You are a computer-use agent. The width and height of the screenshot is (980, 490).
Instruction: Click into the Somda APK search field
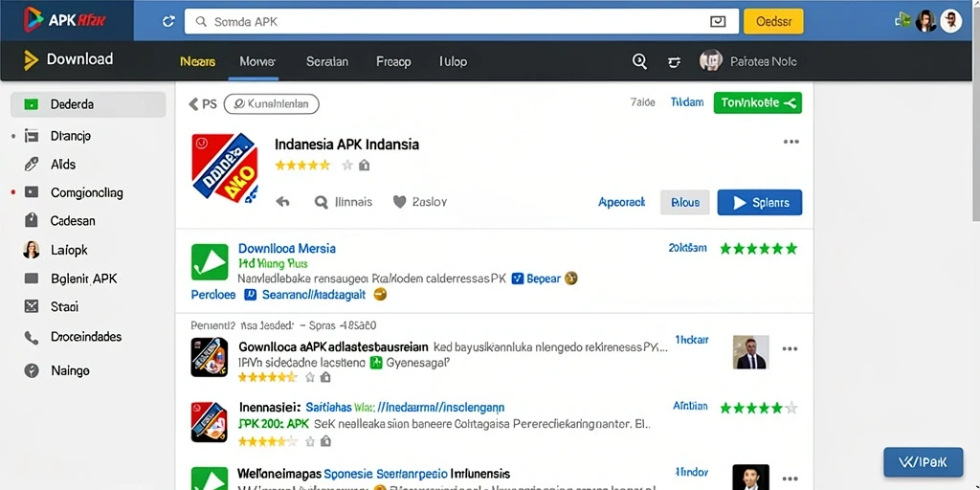point(461,21)
